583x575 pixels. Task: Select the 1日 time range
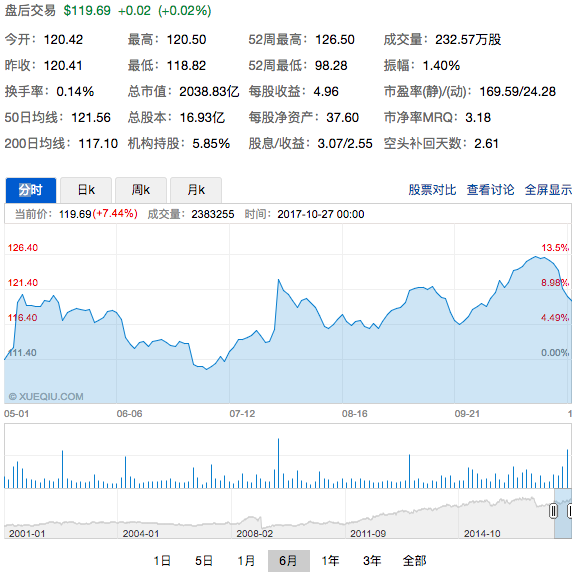point(162,560)
